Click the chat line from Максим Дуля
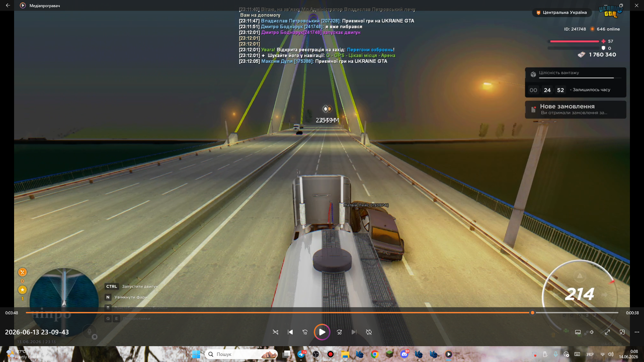 313,61
